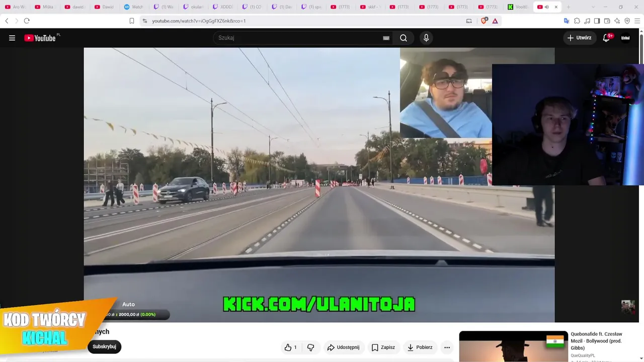
Task: Open the QueQualityPL channel link
Action: 583,355
